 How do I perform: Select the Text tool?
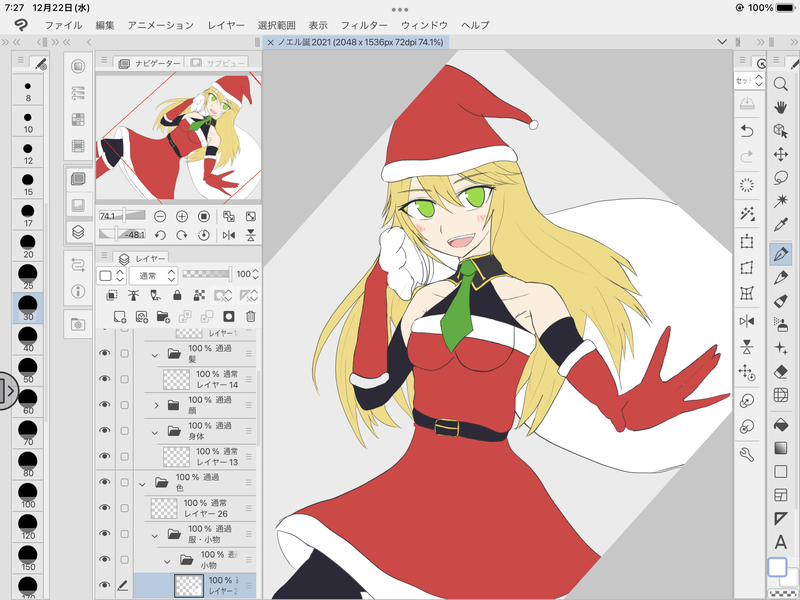780,542
